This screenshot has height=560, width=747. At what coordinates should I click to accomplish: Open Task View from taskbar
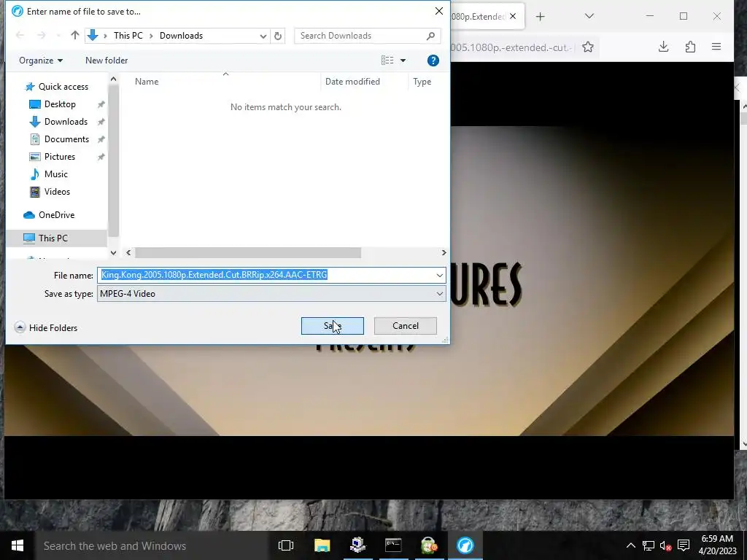click(x=286, y=545)
